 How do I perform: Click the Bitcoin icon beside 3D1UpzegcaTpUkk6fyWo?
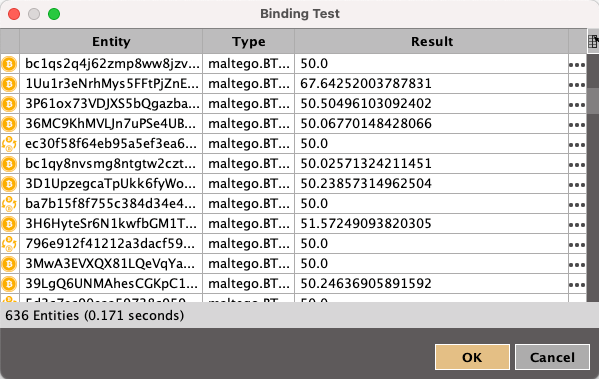click(x=9, y=184)
